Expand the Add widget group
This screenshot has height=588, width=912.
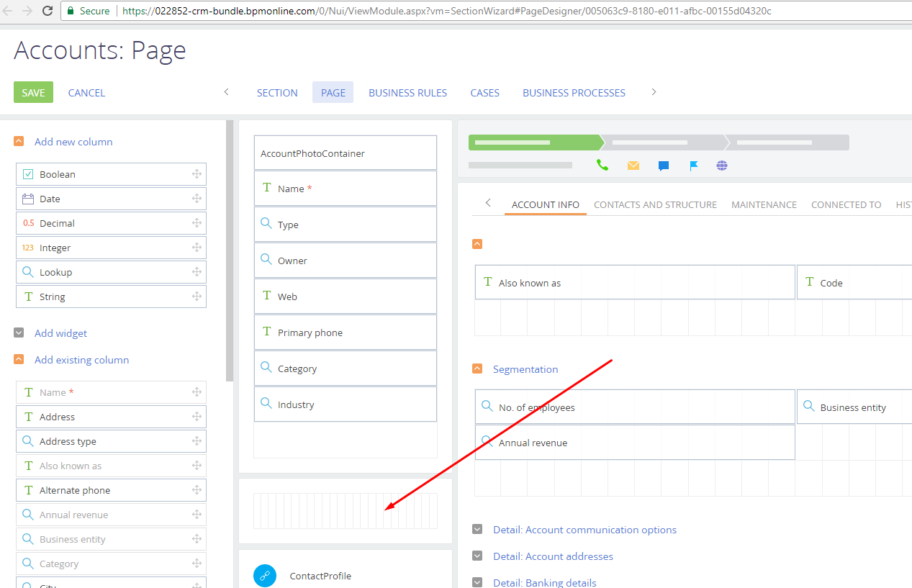tap(19, 333)
